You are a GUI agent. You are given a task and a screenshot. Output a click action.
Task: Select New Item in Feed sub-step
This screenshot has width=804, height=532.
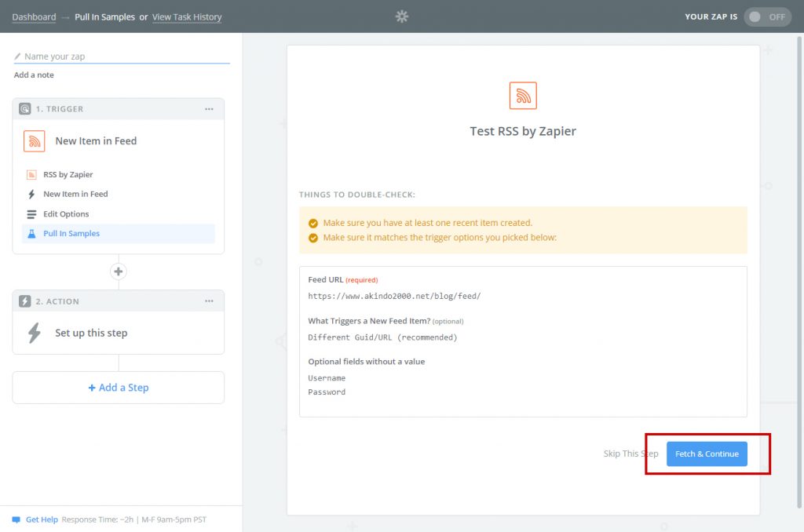pyautogui.click(x=75, y=194)
